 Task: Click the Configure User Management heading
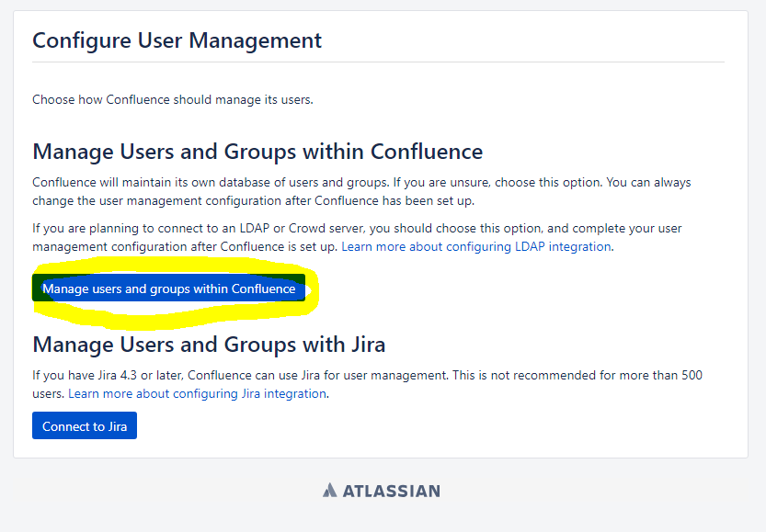click(x=177, y=40)
